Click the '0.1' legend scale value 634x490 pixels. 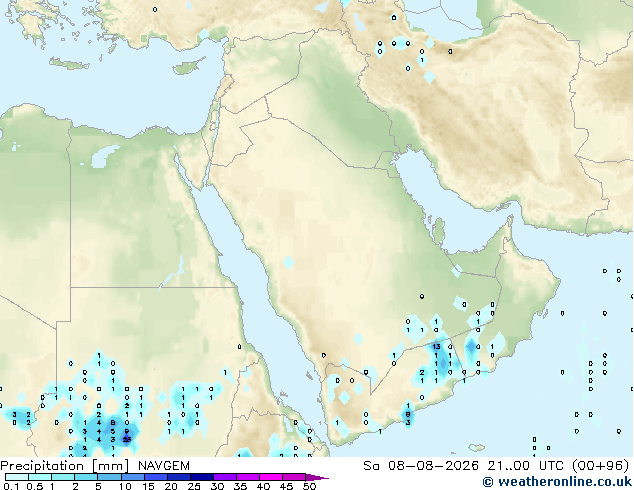(11, 486)
